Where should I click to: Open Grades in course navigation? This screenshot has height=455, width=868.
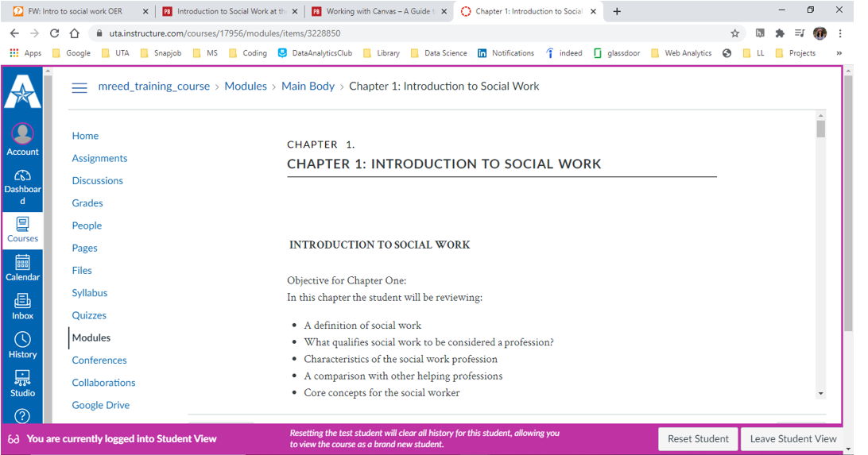click(x=87, y=203)
